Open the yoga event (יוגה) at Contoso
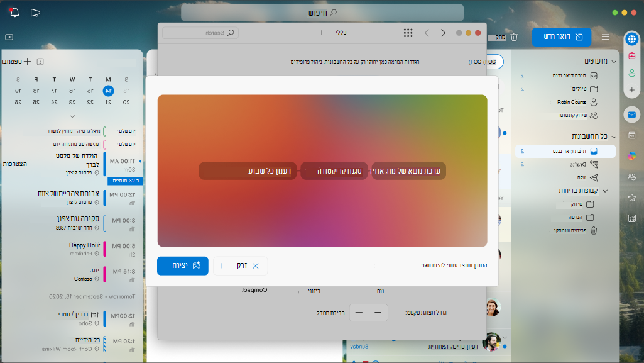 click(94, 271)
